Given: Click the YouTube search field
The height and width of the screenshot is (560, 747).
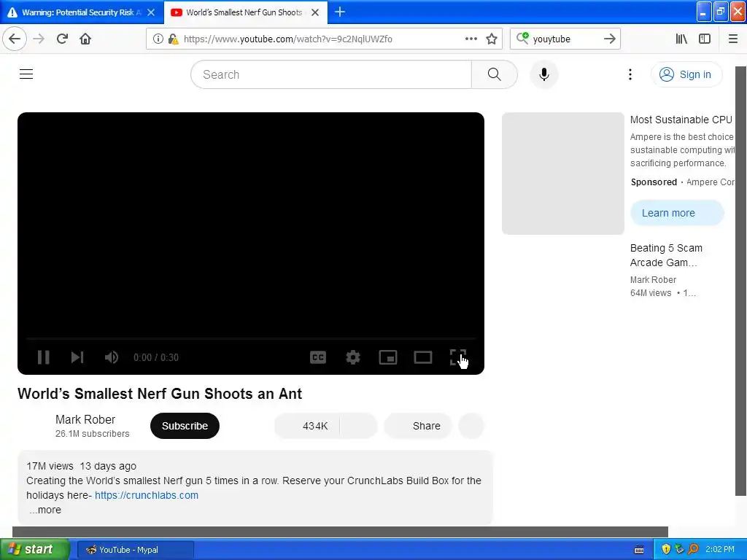Looking at the screenshot, I should (331, 74).
